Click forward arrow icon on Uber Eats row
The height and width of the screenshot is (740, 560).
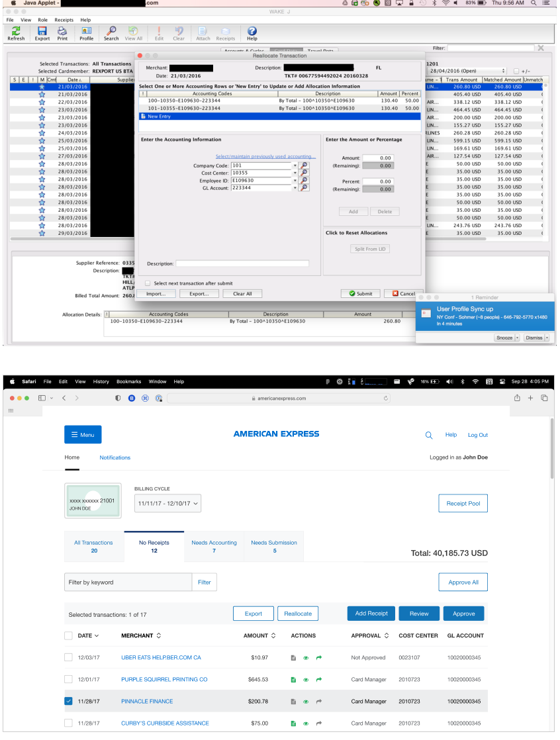point(319,657)
